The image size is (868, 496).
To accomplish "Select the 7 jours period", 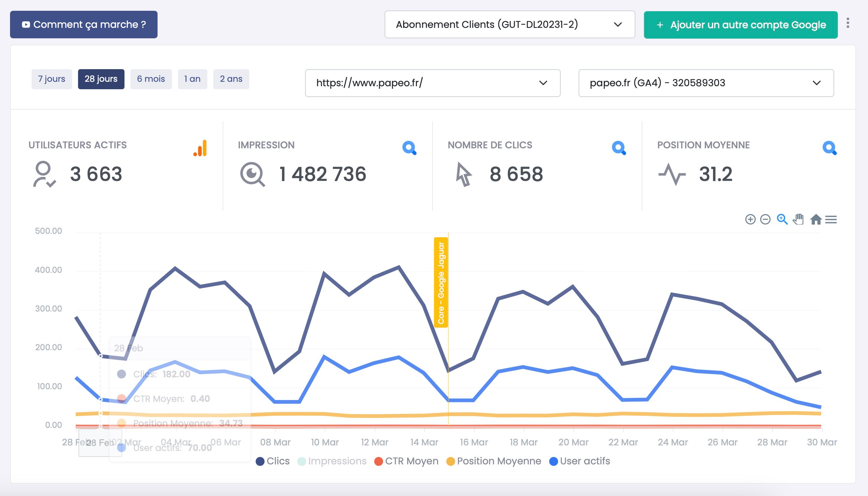I will tap(52, 79).
